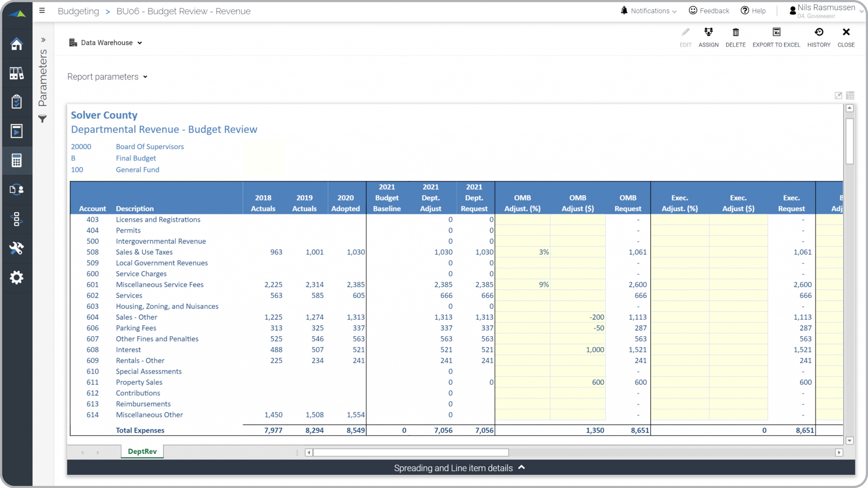Screen dimensions: 868x488
Task: Open the History toolbar button
Action: 818,37
